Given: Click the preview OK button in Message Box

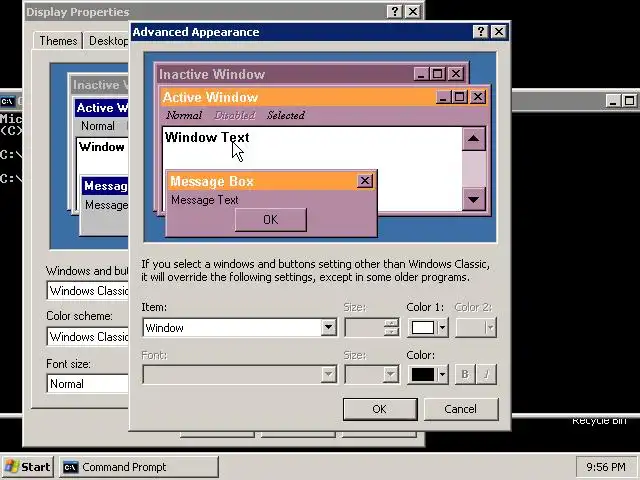Looking at the screenshot, I should (x=271, y=220).
